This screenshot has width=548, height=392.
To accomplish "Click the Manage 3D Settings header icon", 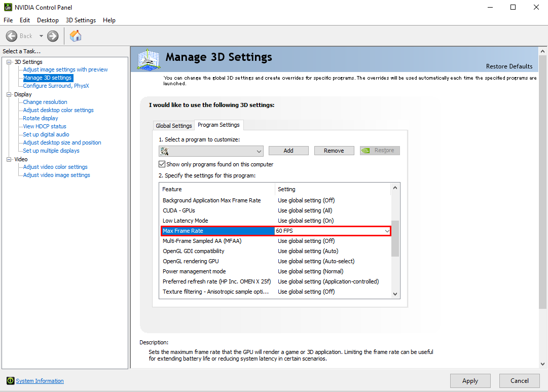I will 149,59.
